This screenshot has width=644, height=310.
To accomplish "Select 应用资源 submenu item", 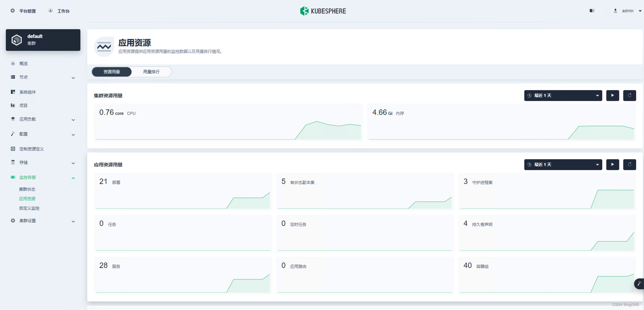I will 27,199.
